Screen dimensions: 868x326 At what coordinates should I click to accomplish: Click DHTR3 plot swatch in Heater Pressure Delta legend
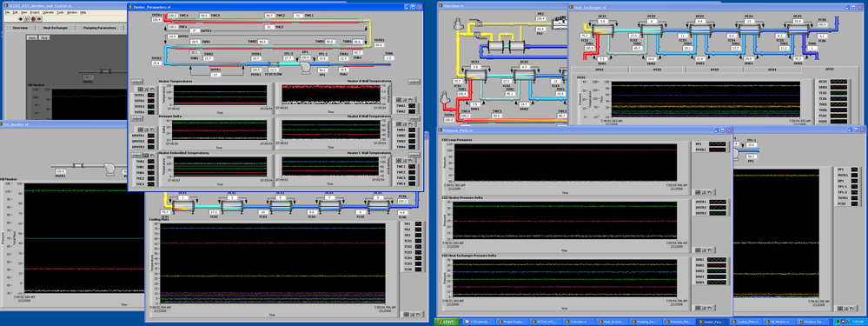pyautogui.click(x=718, y=213)
